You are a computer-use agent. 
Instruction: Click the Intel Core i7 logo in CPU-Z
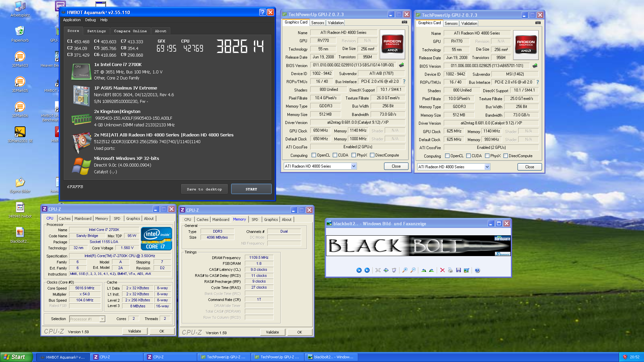click(x=156, y=239)
